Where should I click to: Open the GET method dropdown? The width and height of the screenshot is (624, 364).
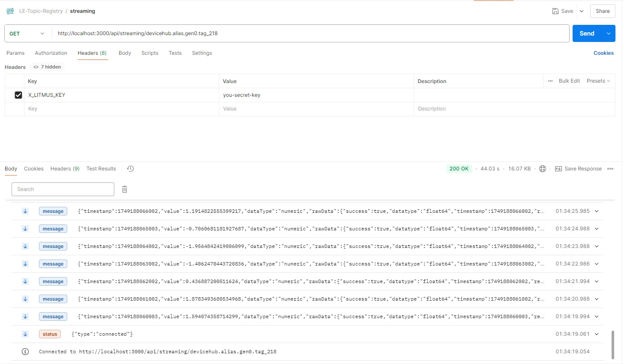(x=28, y=33)
